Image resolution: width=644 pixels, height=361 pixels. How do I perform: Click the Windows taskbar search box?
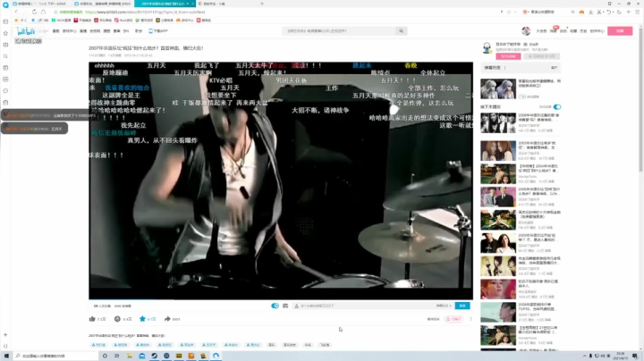(55, 356)
